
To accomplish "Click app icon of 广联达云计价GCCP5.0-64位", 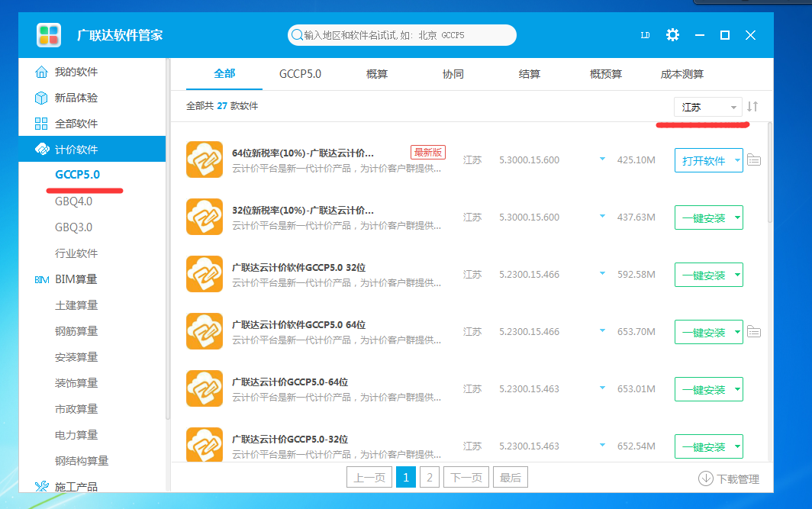I will point(205,388).
